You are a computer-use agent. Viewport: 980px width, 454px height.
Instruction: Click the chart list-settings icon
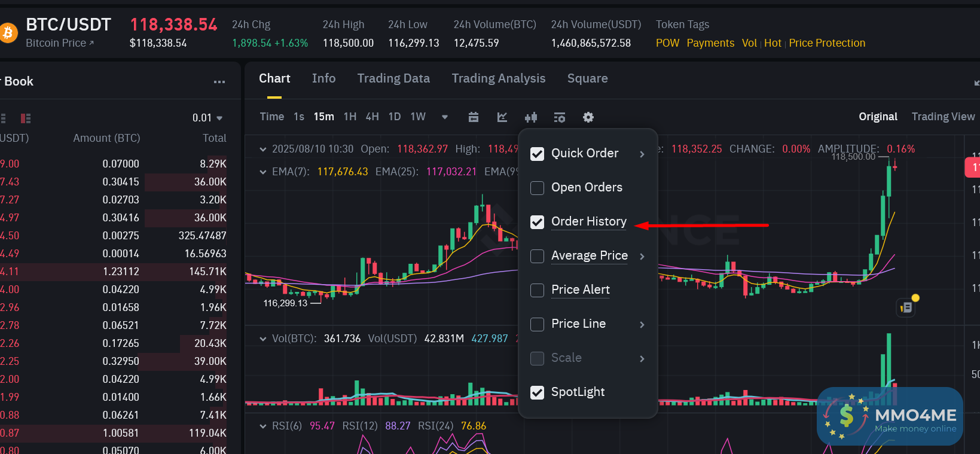(x=560, y=117)
